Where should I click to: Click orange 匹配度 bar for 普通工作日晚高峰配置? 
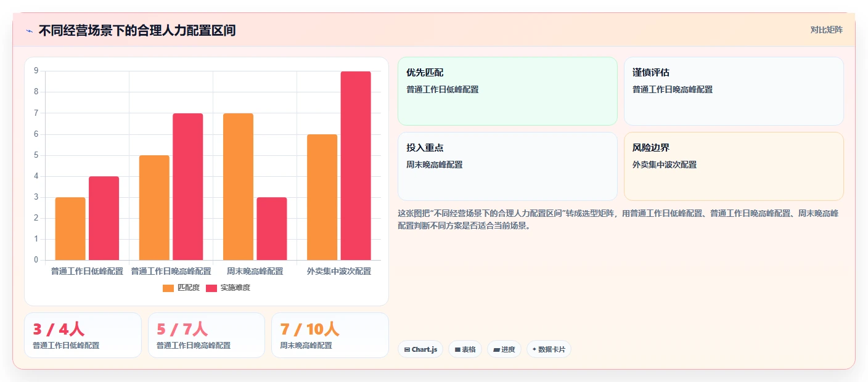pyautogui.click(x=154, y=208)
